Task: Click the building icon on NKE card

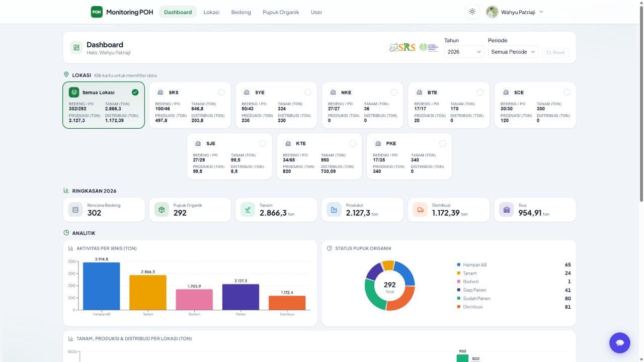Action: 333,93
